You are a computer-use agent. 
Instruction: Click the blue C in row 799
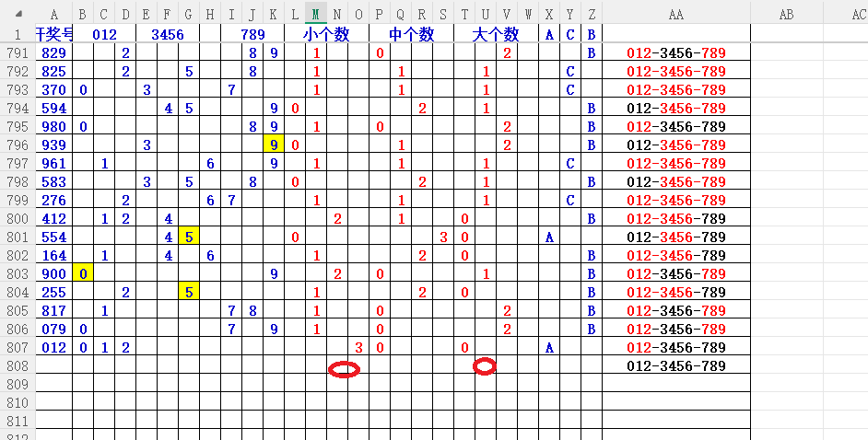pos(570,200)
